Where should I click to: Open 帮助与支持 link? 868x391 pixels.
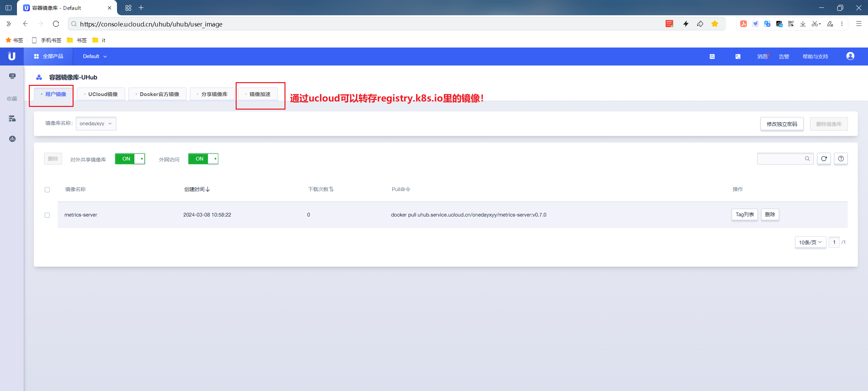click(815, 57)
